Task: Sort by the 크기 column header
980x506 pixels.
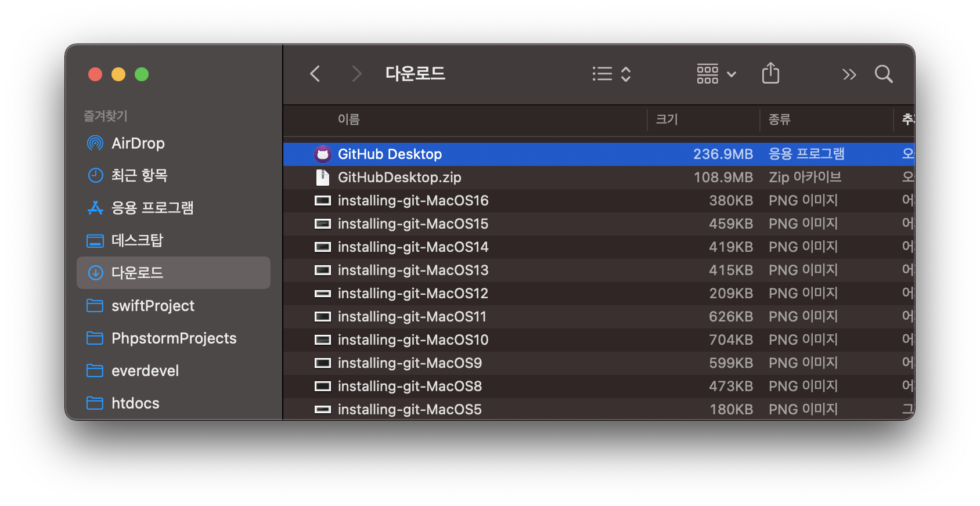Action: click(x=666, y=119)
